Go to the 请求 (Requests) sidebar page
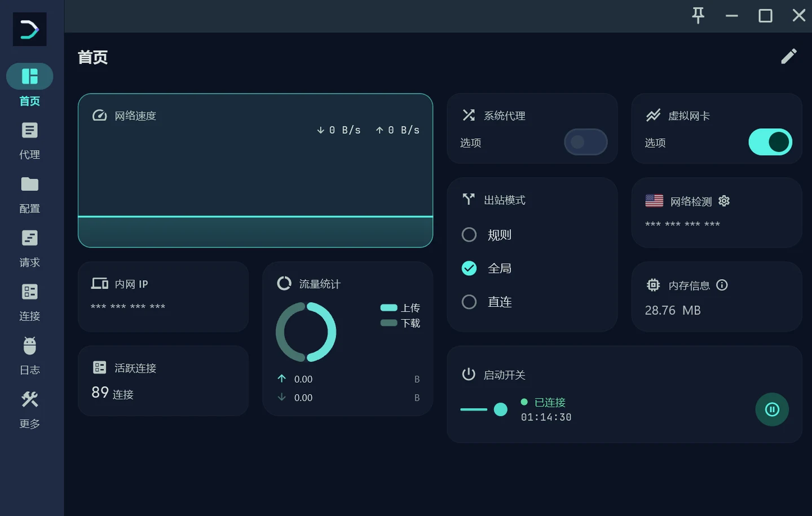 [x=30, y=249]
